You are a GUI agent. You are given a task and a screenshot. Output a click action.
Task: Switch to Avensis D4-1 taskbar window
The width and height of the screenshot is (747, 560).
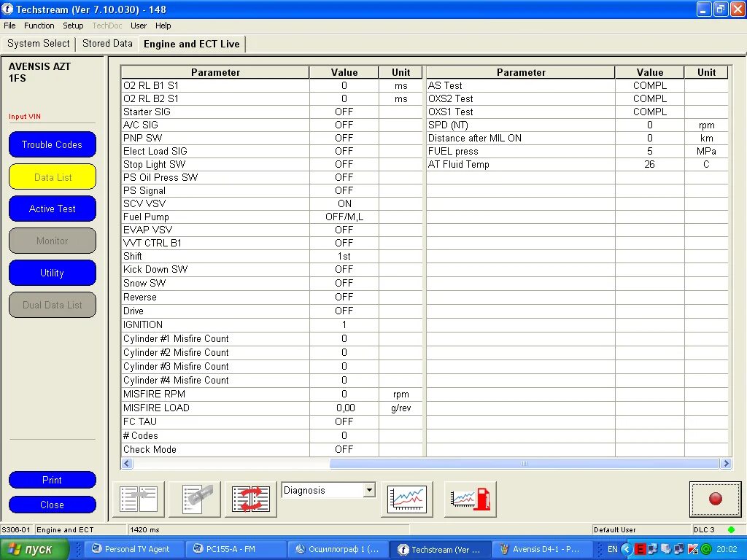541,549
